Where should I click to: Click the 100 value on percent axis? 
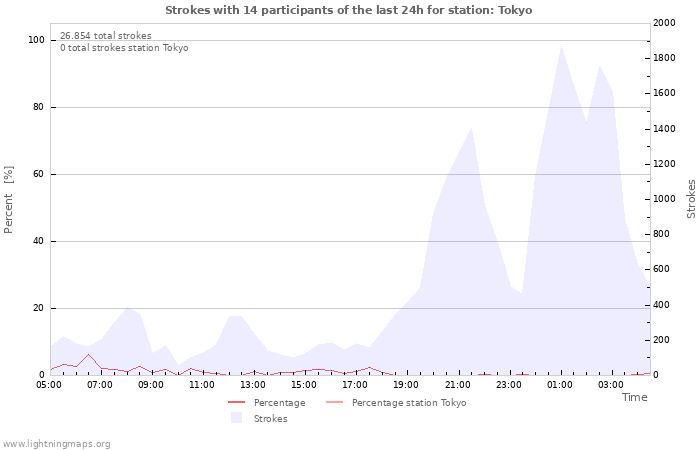click(36, 40)
